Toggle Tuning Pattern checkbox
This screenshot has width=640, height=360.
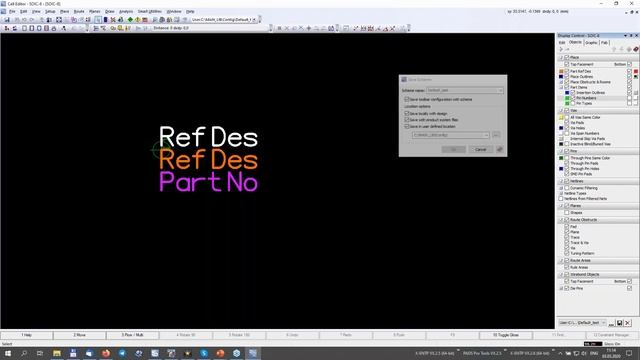point(567,253)
